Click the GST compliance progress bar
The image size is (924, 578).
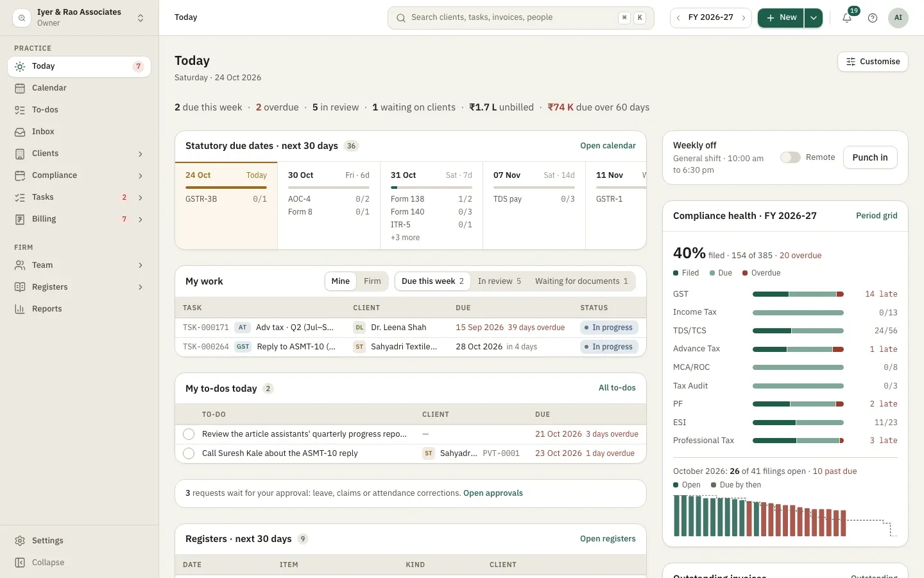point(798,294)
